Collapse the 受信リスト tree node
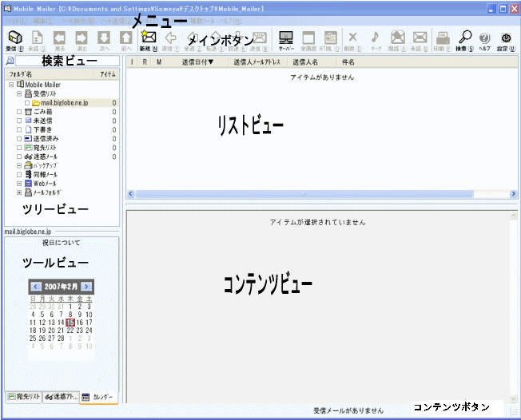Image resolution: width=521 pixels, height=420 pixels. [19, 93]
